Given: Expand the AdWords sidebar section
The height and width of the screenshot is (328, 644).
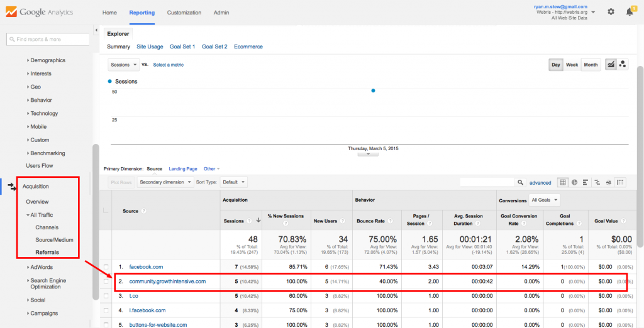Looking at the screenshot, I should click(x=40, y=267).
